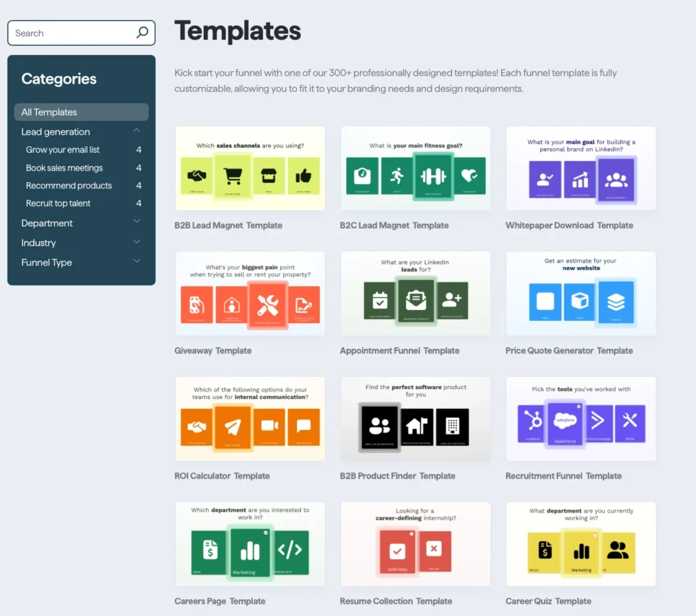Expand the Department category chevron

[137, 221]
